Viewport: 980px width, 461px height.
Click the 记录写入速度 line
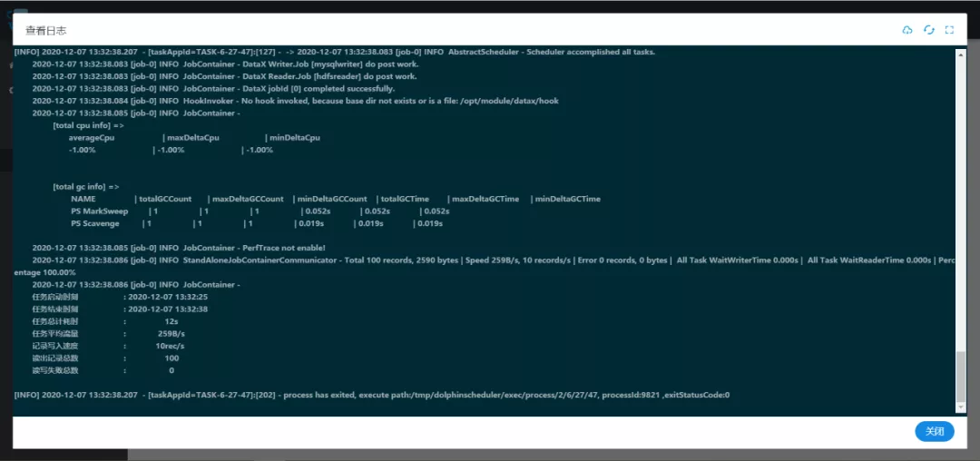(108, 346)
